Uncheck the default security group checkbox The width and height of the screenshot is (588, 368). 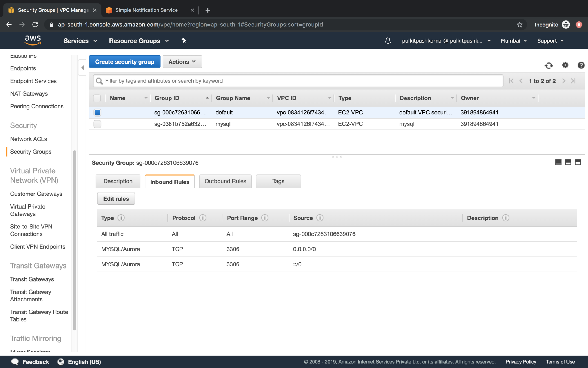(97, 113)
